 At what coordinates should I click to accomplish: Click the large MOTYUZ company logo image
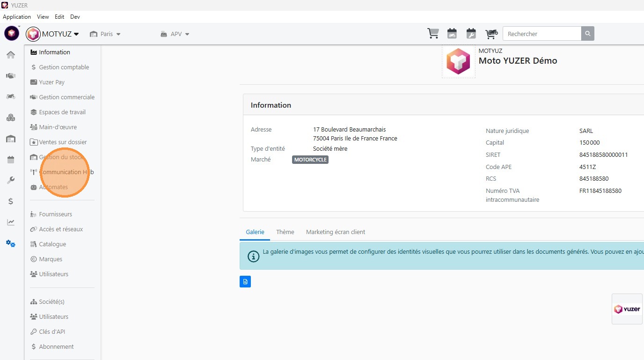458,61
